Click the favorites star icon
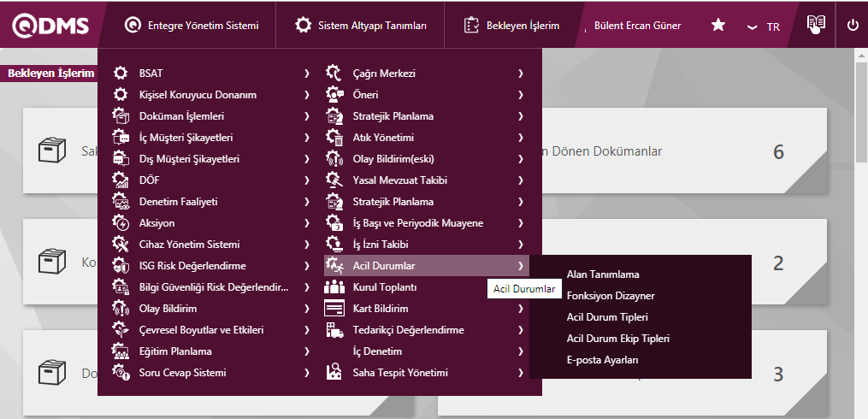The width and height of the screenshot is (868, 419). point(718,26)
